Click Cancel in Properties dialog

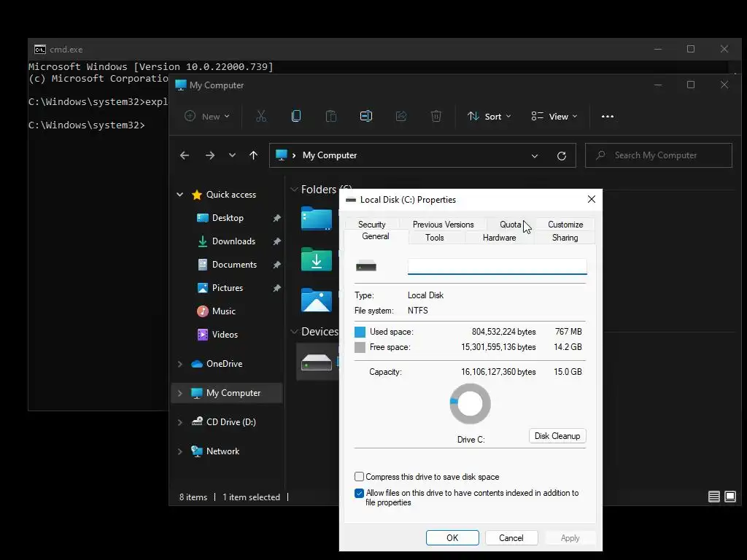511,537
